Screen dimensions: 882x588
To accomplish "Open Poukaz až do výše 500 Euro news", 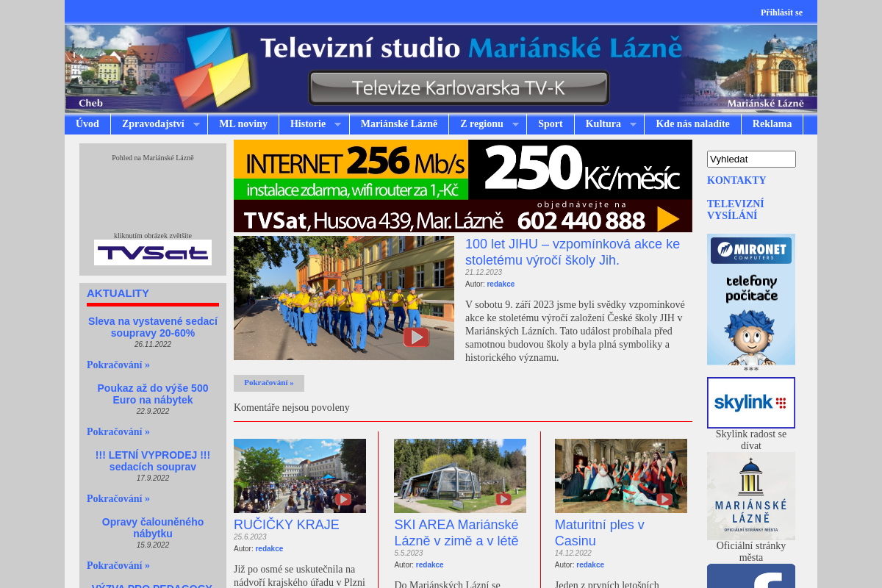I will pos(153,394).
